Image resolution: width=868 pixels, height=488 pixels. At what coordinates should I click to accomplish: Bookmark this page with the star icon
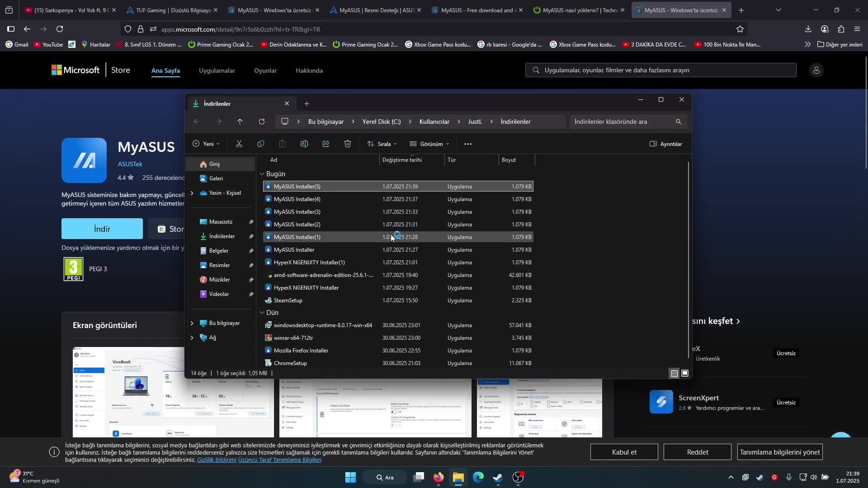pyautogui.click(x=740, y=29)
